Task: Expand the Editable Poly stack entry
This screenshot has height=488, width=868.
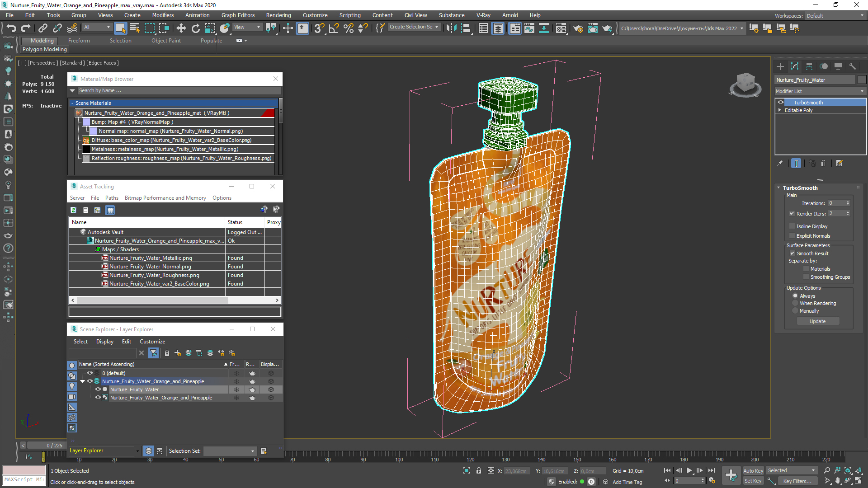Action: [x=780, y=110]
